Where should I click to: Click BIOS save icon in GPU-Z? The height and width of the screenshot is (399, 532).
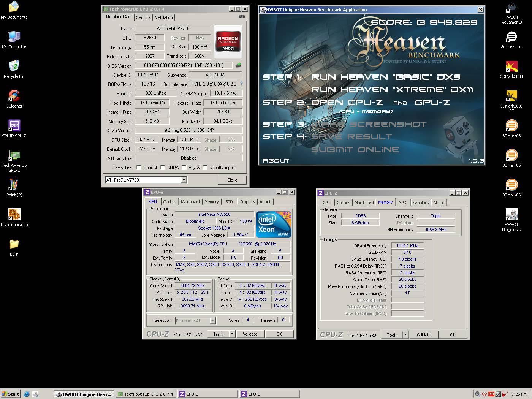coord(238,65)
